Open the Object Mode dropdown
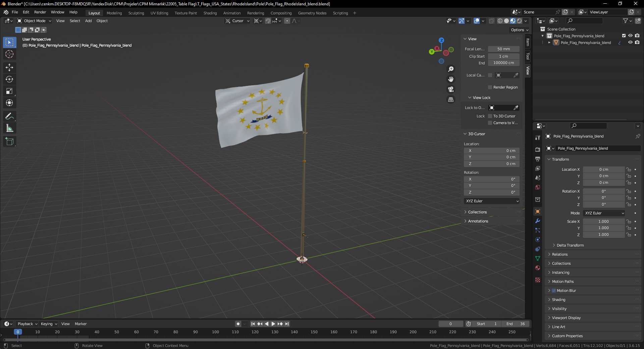Screen dimensions: 644x349 pos(34,21)
